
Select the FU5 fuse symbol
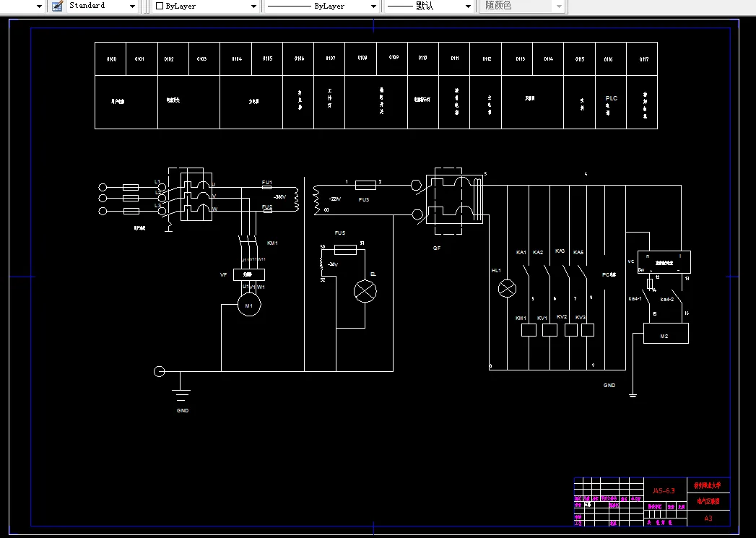click(345, 250)
